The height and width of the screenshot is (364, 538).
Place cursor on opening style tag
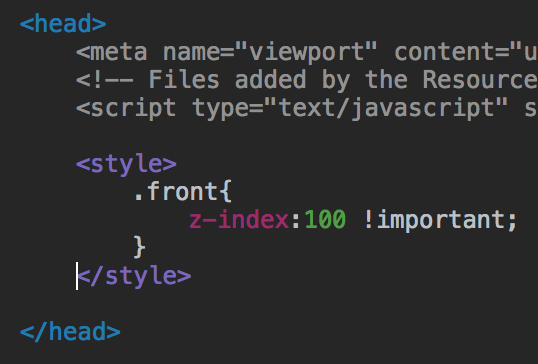tap(126, 165)
